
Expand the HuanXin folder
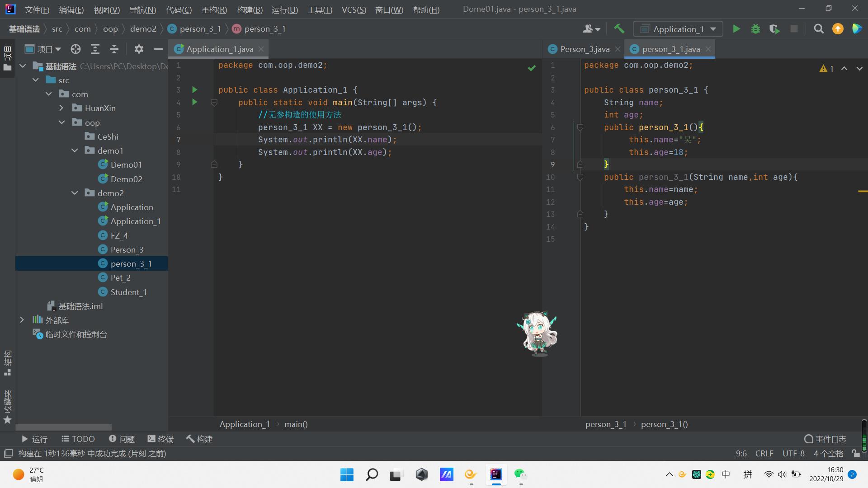[x=61, y=108]
